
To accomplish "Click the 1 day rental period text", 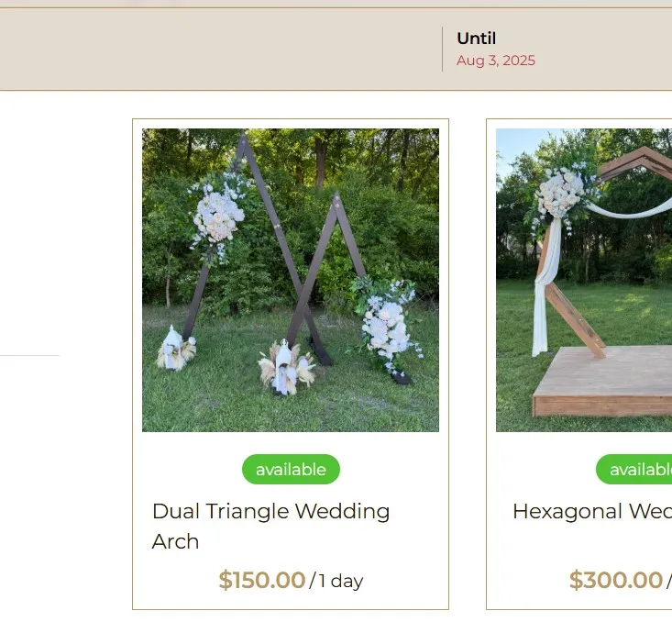I will click(341, 582).
